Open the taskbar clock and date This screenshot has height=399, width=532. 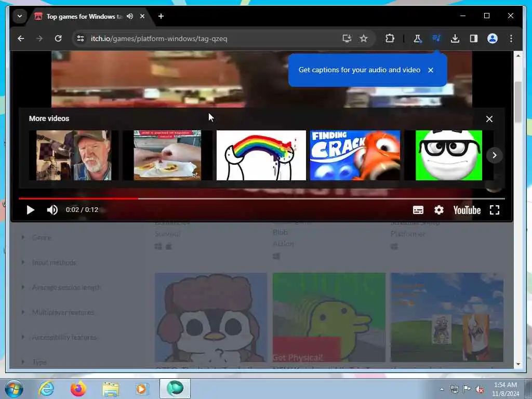point(506,389)
